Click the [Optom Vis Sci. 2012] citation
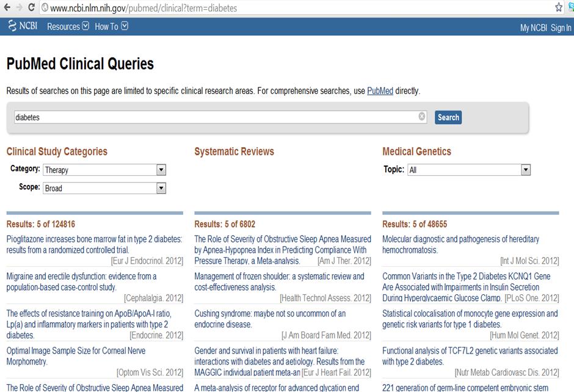 (x=150, y=372)
